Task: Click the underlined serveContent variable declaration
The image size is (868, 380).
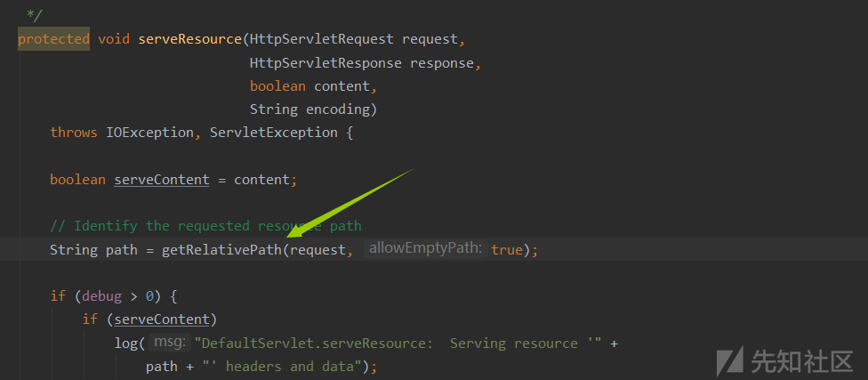Action: click(161, 180)
